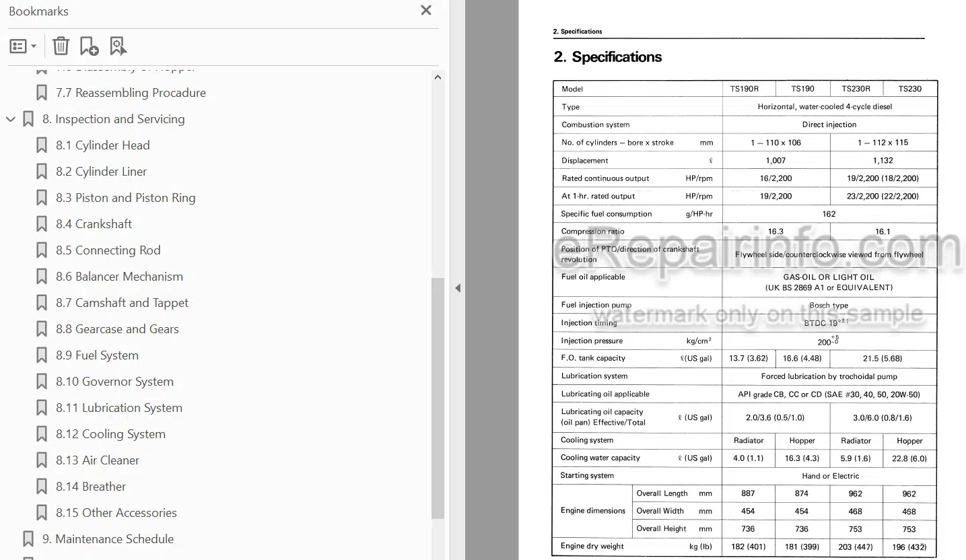Click bookmark icon beside 8.6 Balancer Mechanism
This screenshot has width=966, height=560.
[41, 277]
